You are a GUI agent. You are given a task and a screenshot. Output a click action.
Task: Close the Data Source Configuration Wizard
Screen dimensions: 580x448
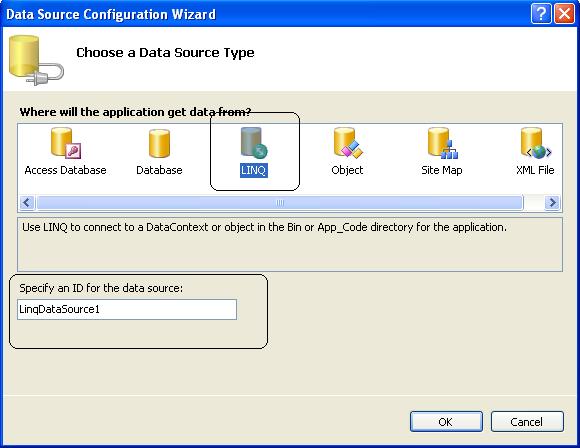point(564,14)
